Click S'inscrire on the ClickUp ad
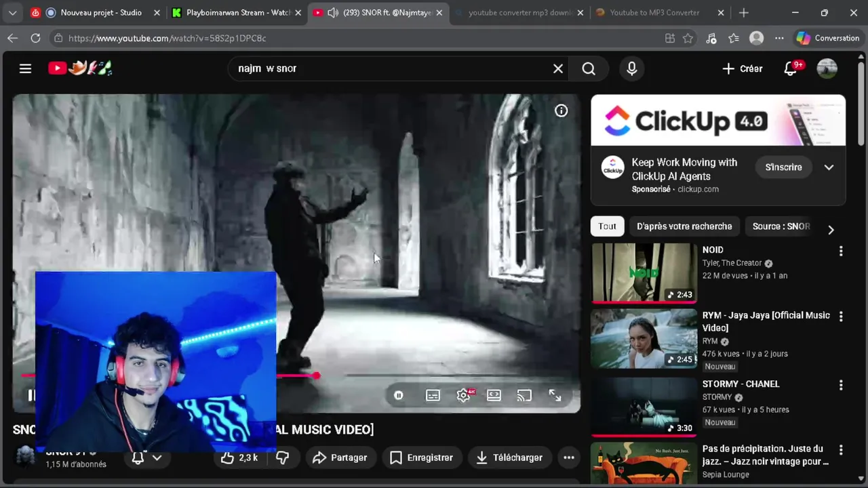Viewport: 868px width, 488px height. (783, 167)
